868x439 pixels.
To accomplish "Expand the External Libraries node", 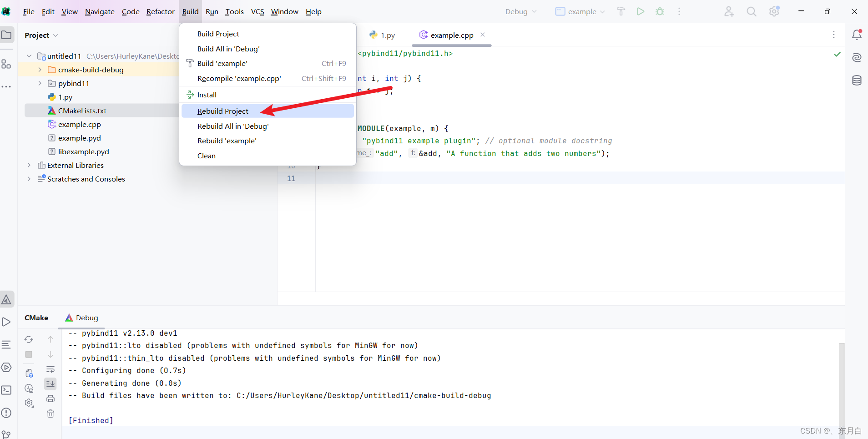I will (x=29, y=165).
